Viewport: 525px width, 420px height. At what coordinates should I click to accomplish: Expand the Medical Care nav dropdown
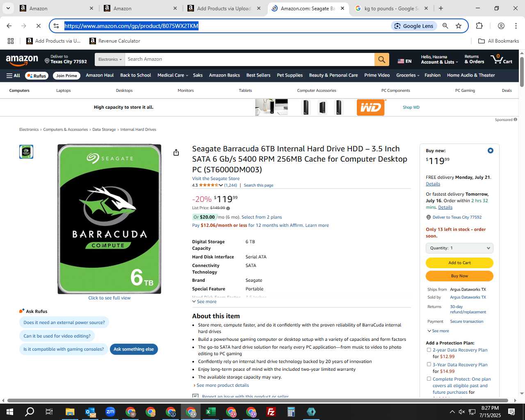coord(173,75)
